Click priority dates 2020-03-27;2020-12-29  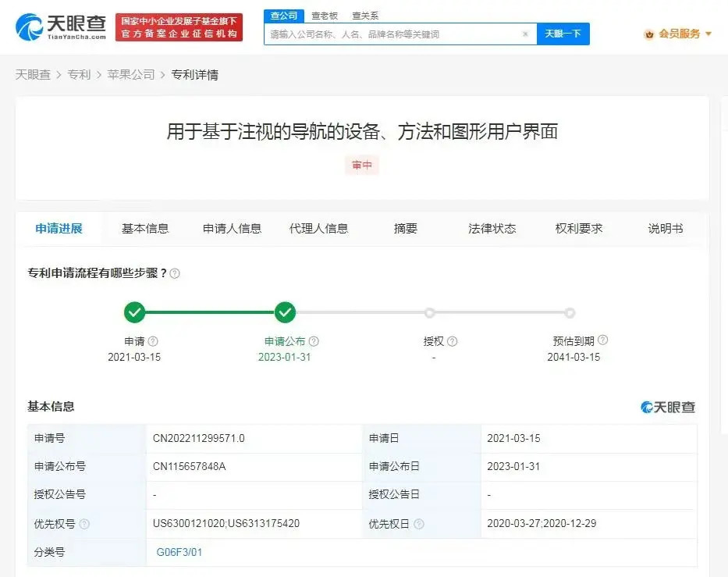click(542, 524)
